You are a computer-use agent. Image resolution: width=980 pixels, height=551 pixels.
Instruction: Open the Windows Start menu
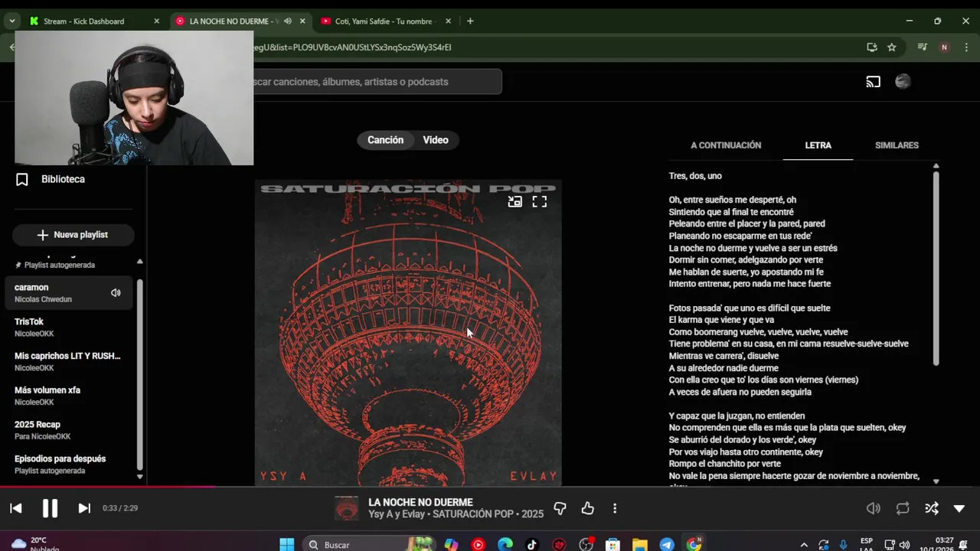point(287,545)
